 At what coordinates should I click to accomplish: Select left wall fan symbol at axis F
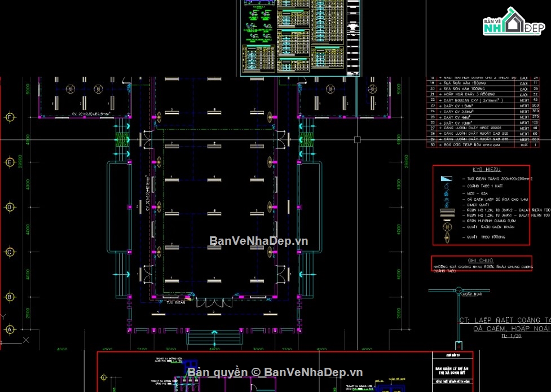click(x=159, y=117)
